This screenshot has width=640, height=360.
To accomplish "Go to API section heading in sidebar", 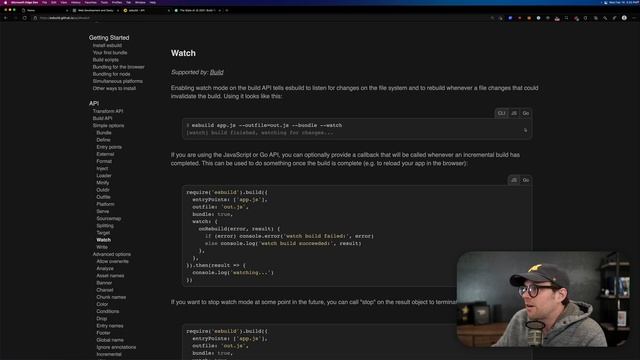I will [94, 103].
